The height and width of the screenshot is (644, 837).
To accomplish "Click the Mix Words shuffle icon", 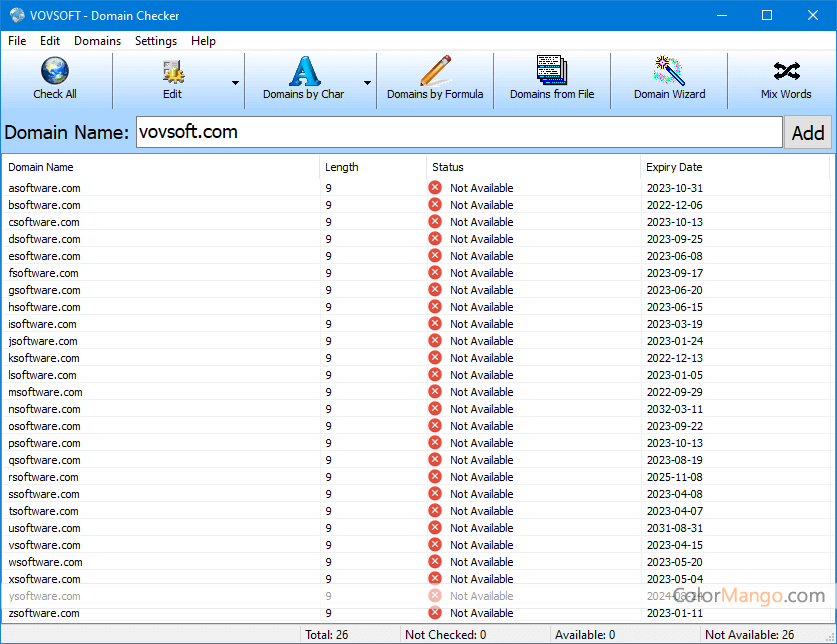I will (786, 72).
